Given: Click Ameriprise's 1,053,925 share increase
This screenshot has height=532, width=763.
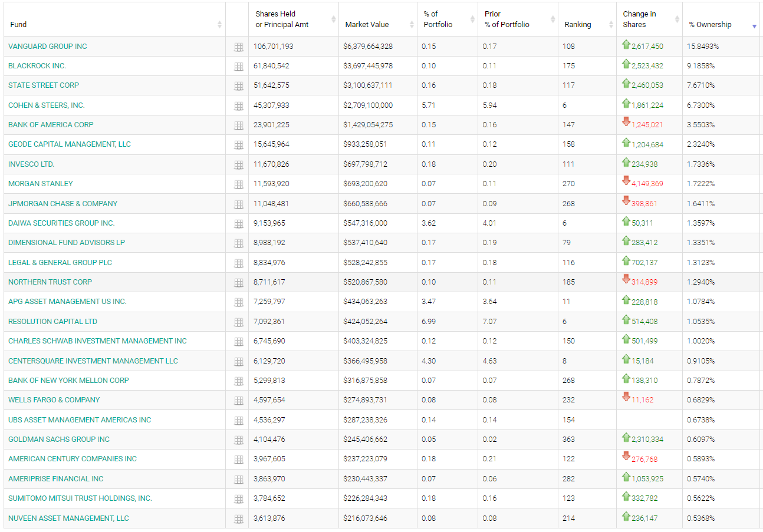Looking at the screenshot, I should click(647, 479).
